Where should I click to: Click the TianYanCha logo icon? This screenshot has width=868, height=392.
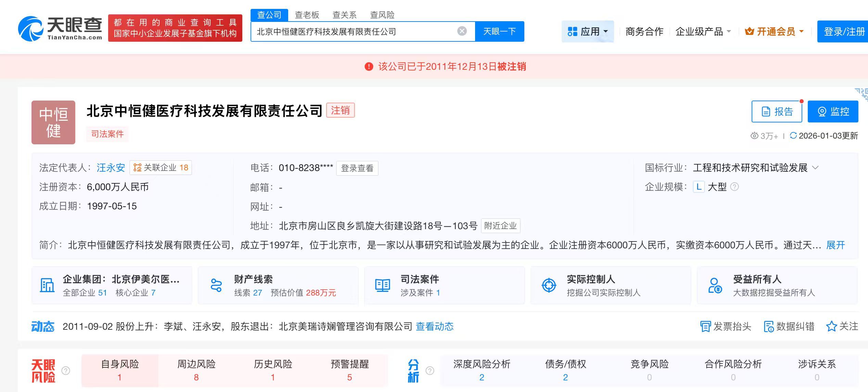pos(30,29)
